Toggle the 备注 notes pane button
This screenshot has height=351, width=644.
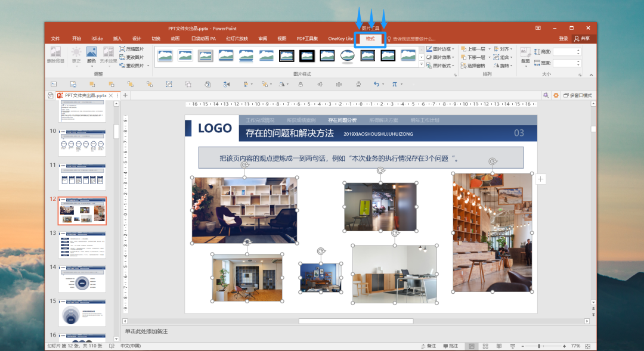point(428,346)
